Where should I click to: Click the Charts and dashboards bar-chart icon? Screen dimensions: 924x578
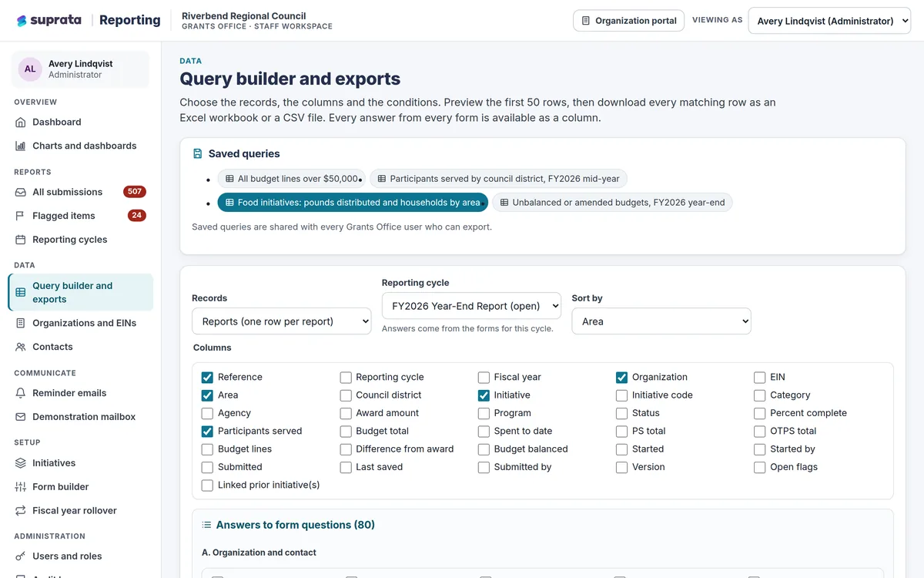point(21,146)
